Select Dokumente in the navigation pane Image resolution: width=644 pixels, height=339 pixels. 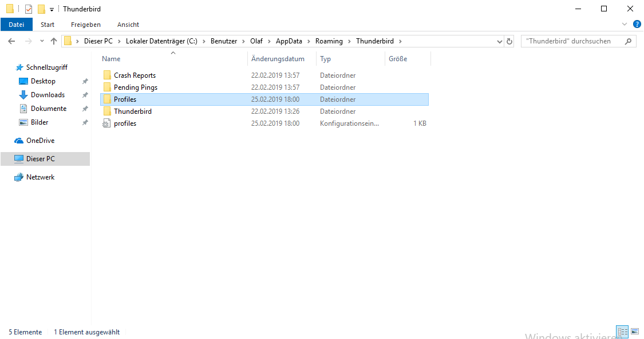pos(49,109)
